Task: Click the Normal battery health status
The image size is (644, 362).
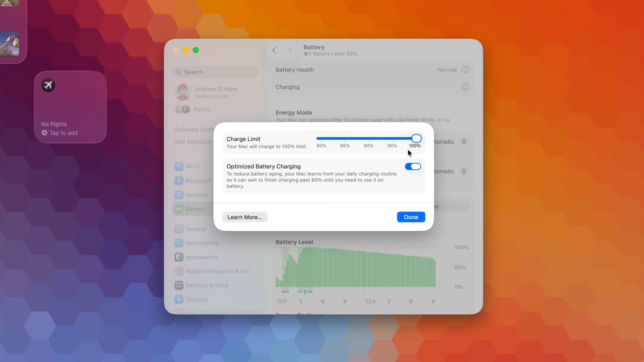Action: pos(447,70)
